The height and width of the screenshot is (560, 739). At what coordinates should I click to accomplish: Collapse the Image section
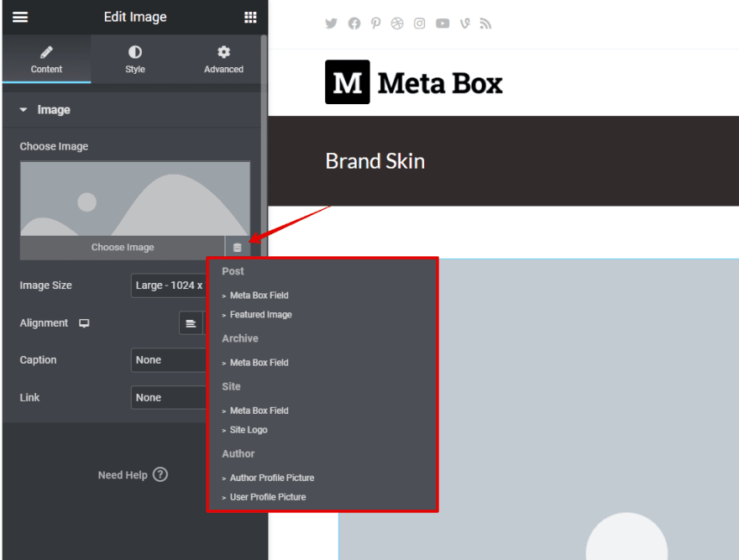point(132,110)
